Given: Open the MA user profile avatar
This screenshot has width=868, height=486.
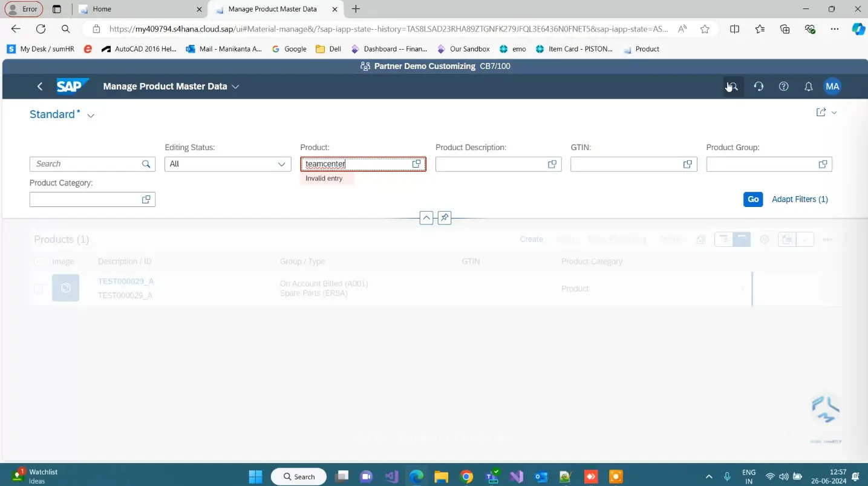Looking at the screenshot, I should pyautogui.click(x=832, y=86).
